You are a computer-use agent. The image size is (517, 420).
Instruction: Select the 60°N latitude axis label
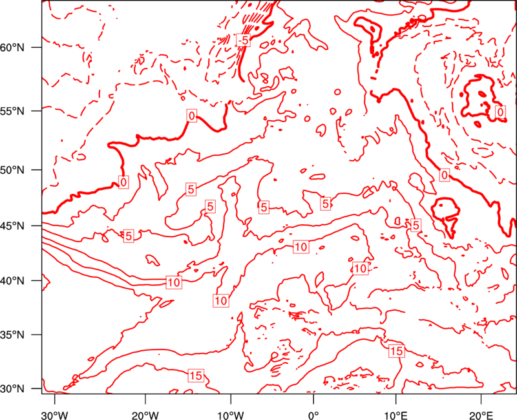[12, 47]
